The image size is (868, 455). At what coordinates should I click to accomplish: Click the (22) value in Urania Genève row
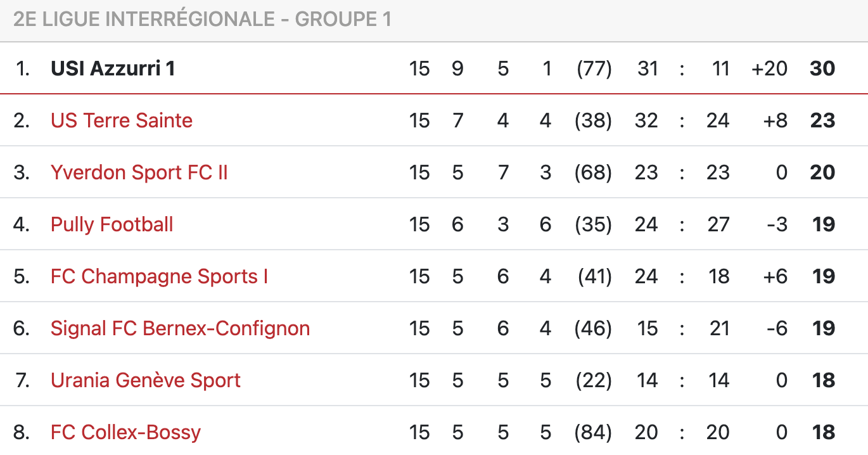(593, 380)
